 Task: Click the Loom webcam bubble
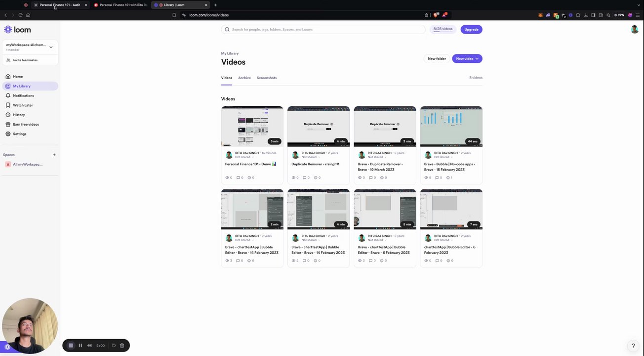(x=30, y=326)
